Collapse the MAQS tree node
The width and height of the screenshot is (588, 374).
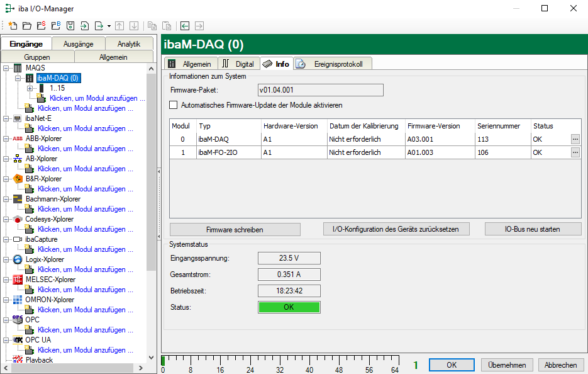coord(6,68)
